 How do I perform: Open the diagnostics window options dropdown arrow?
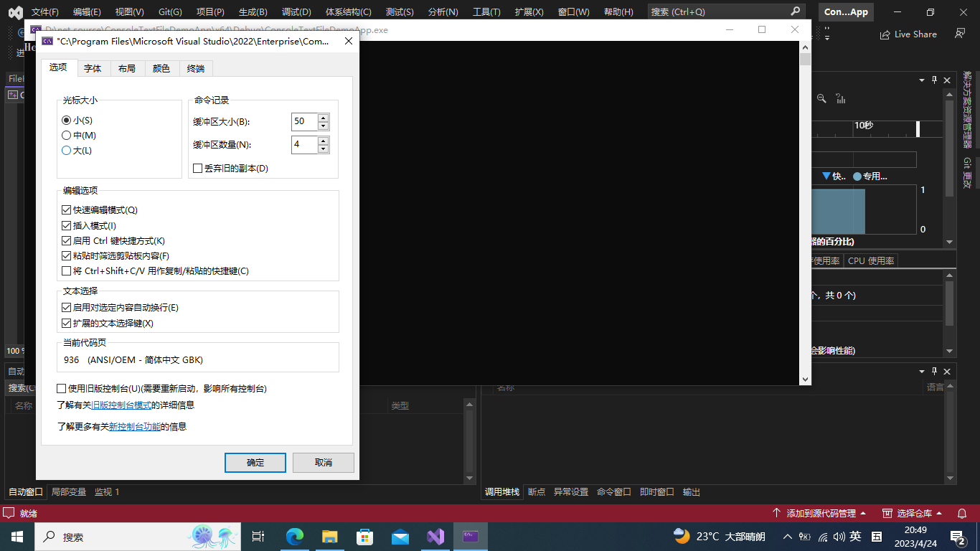[x=922, y=80]
